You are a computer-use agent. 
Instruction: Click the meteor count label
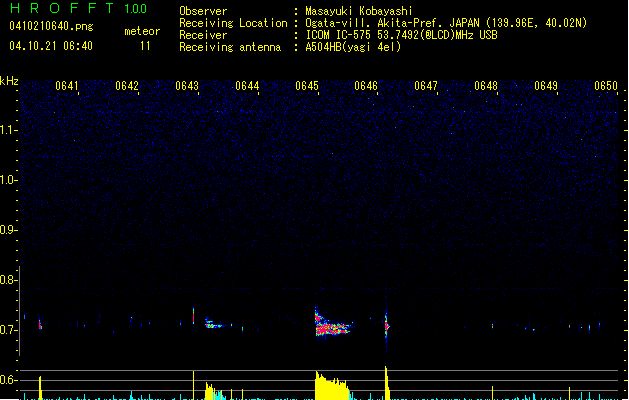(142, 31)
